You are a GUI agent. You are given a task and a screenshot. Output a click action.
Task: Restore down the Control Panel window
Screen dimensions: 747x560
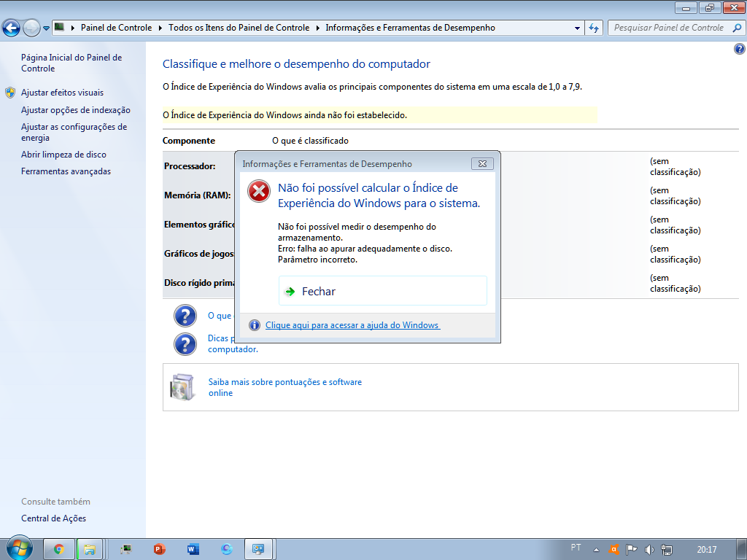[709, 7]
